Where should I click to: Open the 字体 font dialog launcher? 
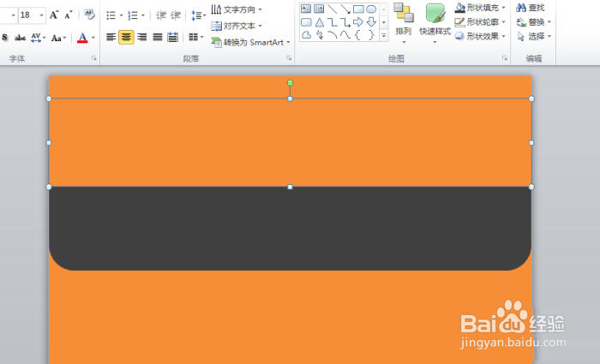(93, 58)
